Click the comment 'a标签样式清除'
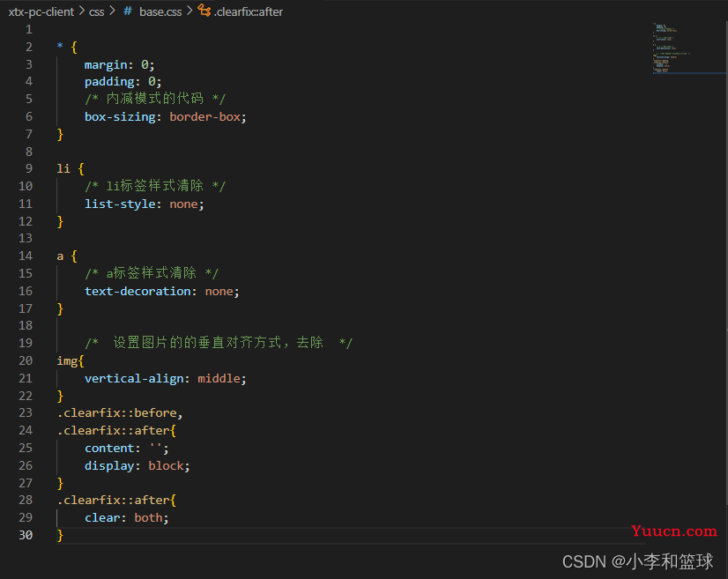This screenshot has width=728, height=579. 152,273
